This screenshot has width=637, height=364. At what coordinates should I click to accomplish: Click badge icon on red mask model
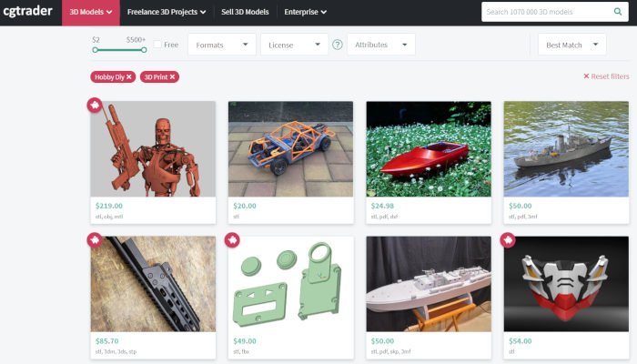509,240
